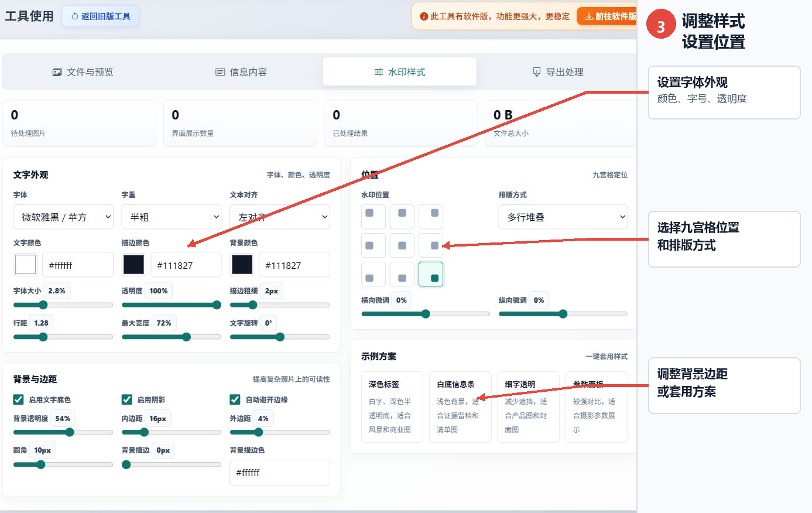The image size is (812, 513).
Task: Adjust the 行距 slider
Action: pyautogui.click(x=63, y=337)
